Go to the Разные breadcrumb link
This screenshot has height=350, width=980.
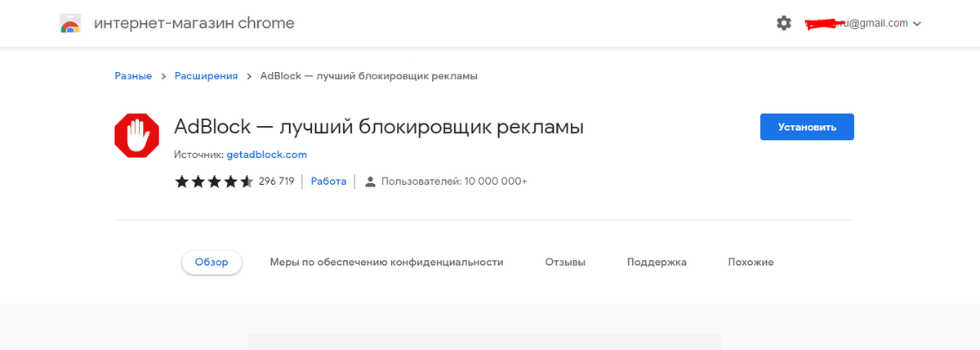(x=133, y=76)
